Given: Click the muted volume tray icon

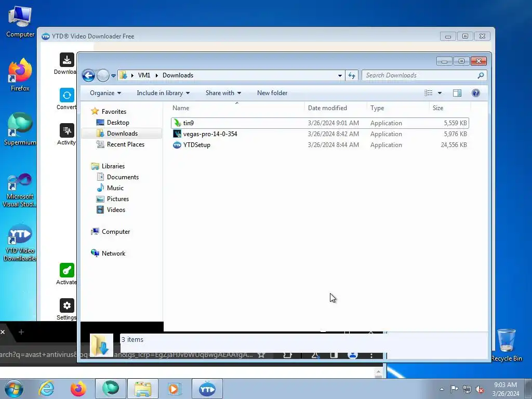Looking at the screenshot, I should click(480, 389).
